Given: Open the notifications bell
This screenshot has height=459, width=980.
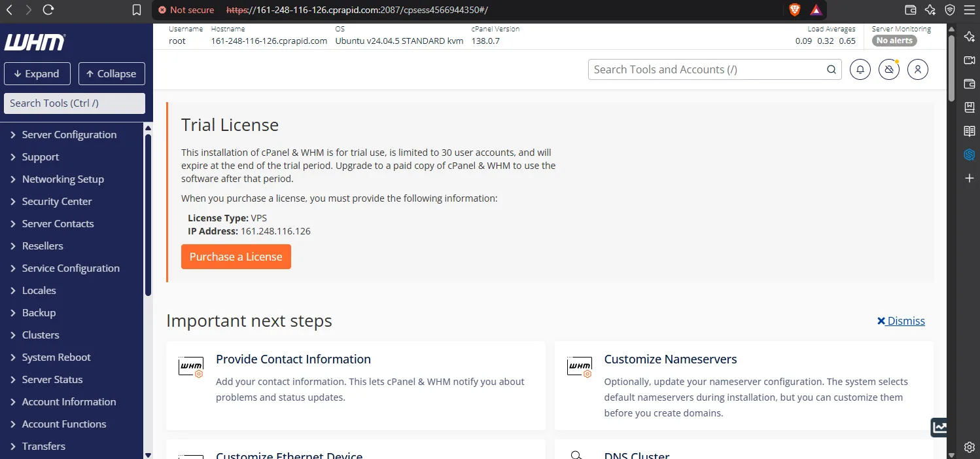Looking at the screenshot, I should coord(860,69).
